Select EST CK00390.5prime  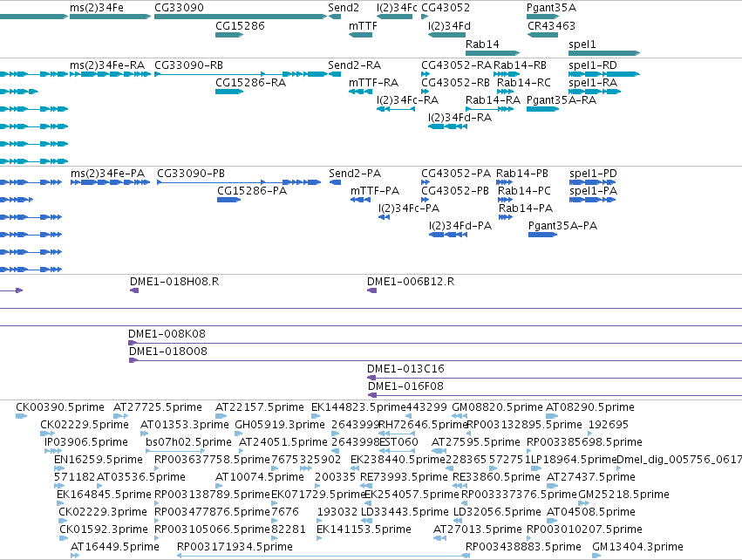(59, 407)
